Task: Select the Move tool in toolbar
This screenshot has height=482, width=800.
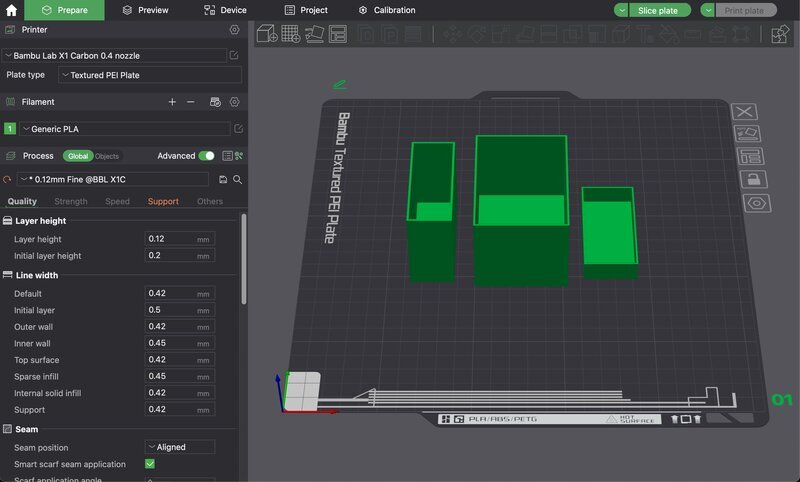Action: click(452, 34)
